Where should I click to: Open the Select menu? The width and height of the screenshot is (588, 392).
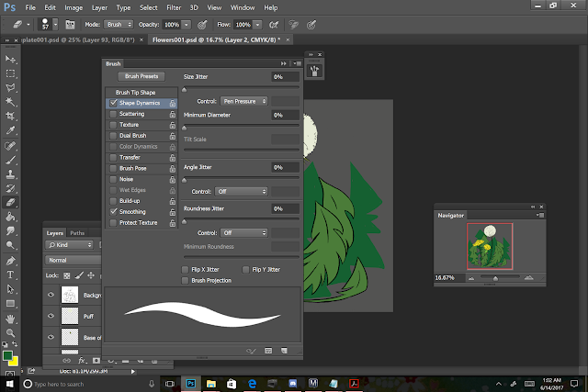149,7
